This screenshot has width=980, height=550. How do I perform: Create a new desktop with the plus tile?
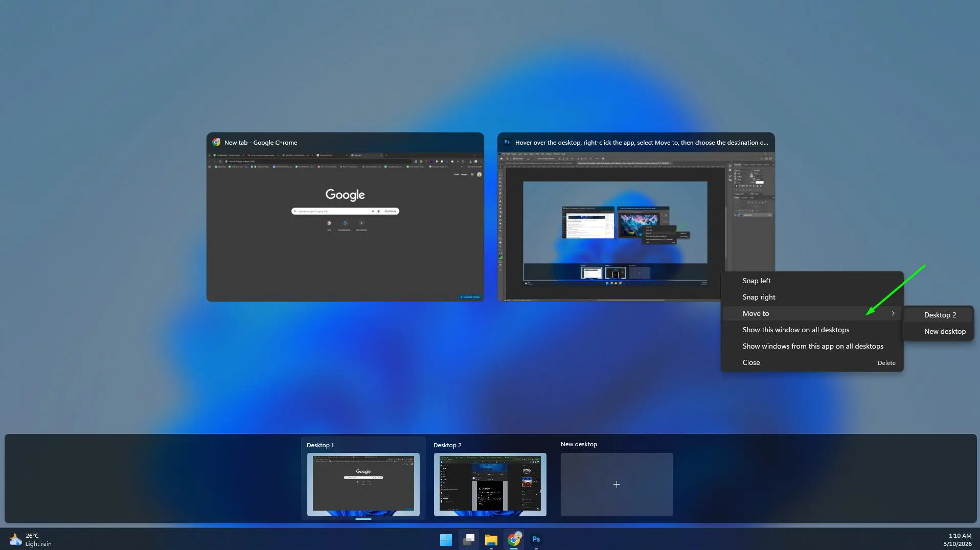tap(617, 484)
